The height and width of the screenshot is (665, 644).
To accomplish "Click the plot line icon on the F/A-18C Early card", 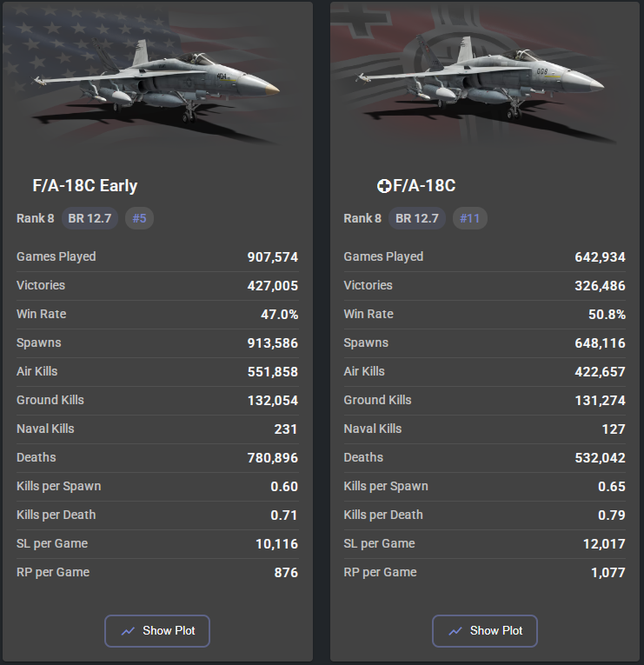I will point(129,631).
